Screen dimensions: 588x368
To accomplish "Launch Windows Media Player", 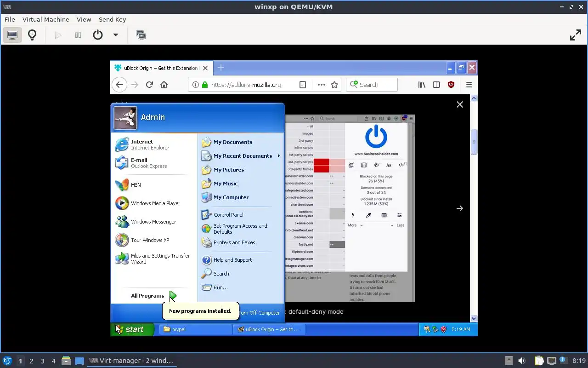I will pos(154,203).
